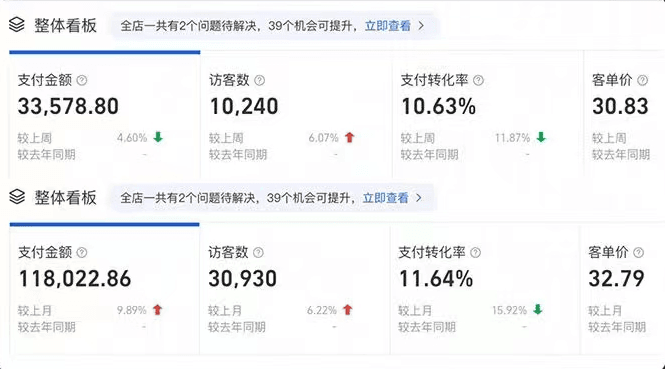The height and width of the screenshot is (369, 665).
Task: Select the monthly 访客数 30,930 tab
Action: tap(295, 288)
